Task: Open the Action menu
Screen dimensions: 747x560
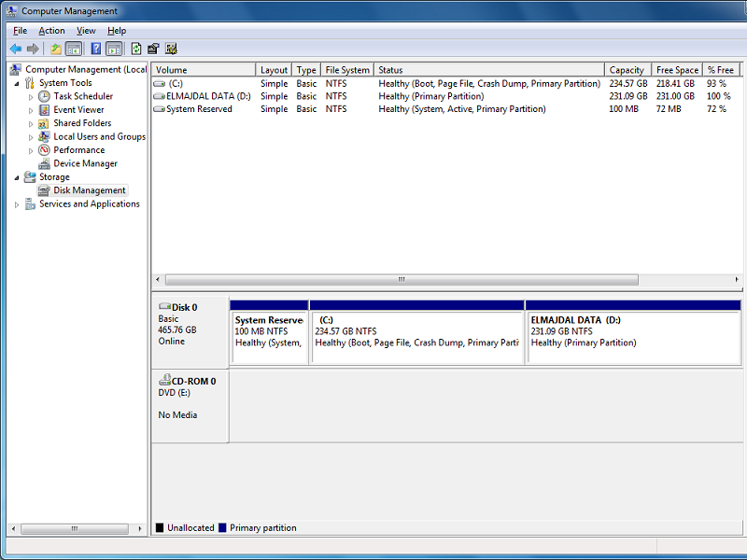Action: point(51,31)
